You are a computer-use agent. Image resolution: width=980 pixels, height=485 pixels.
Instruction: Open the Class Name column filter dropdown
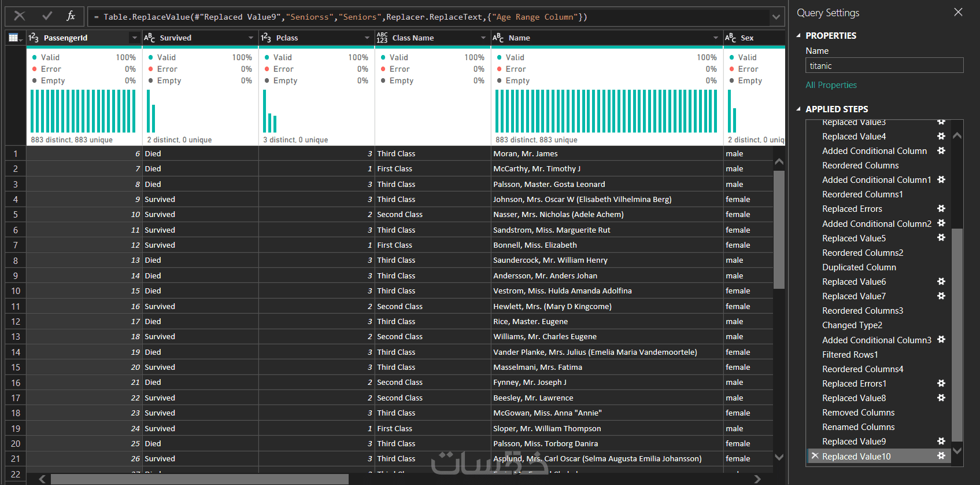(x=483, y=38)
